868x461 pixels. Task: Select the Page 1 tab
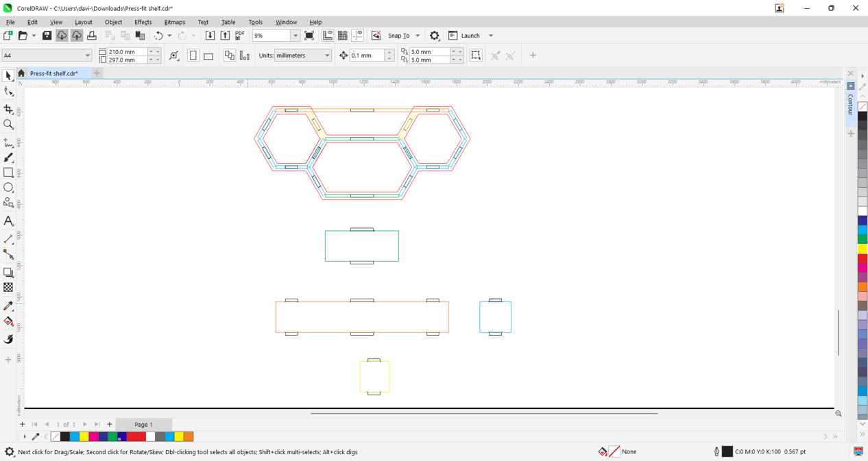(143, 425)
